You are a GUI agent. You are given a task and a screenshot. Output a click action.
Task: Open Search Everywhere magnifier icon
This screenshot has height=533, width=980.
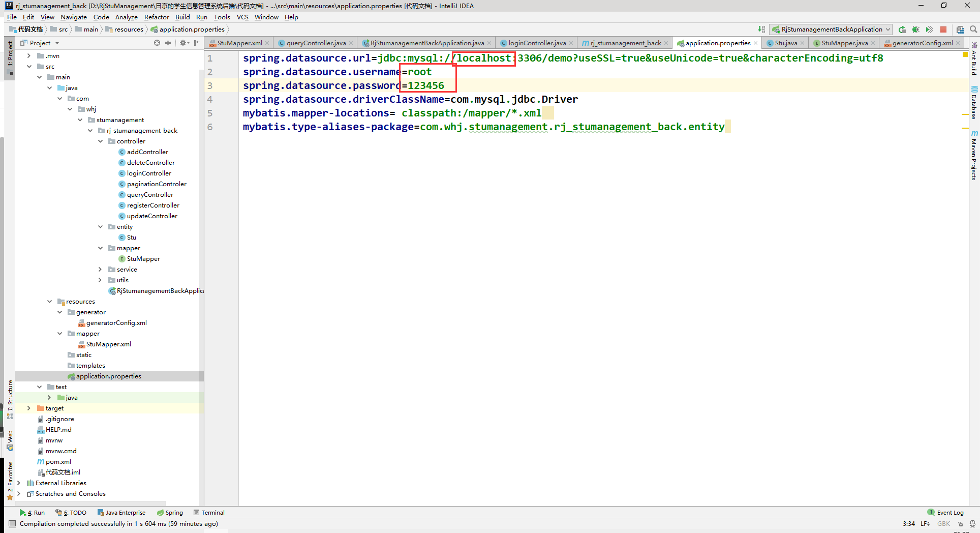click(x=973, y=29)
